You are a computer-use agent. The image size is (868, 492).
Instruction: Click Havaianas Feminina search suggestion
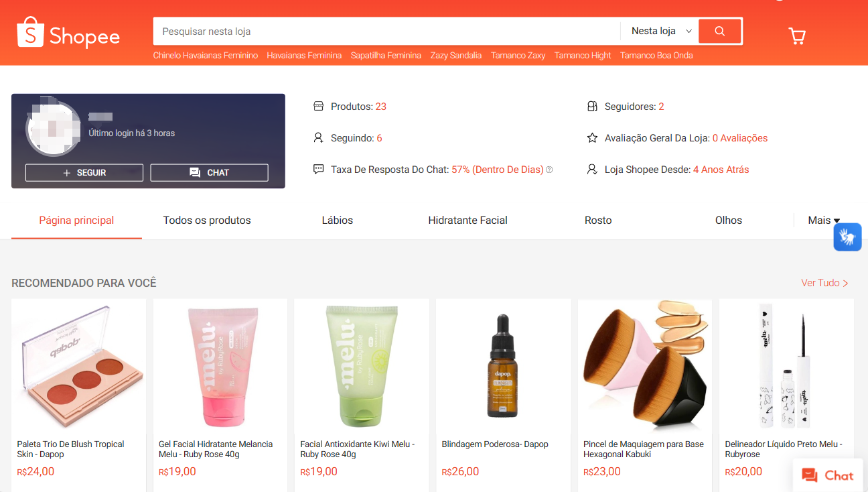tap(304, 56)
